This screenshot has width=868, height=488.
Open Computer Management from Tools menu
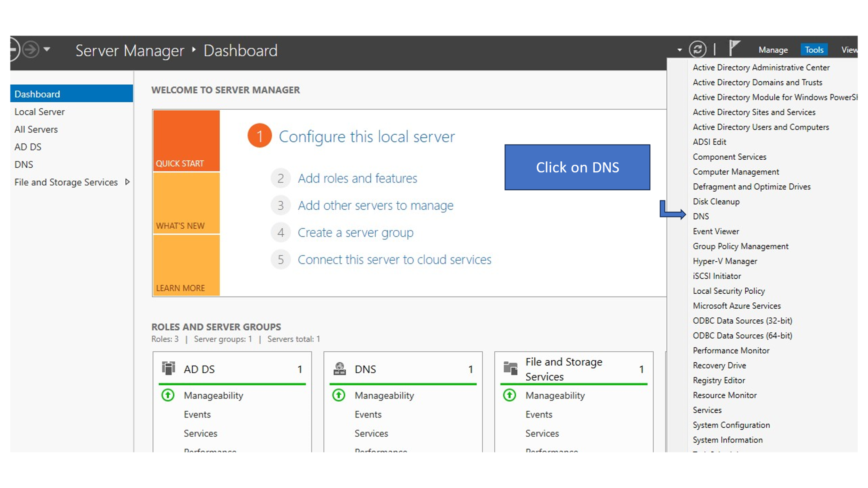pos(736,172)
